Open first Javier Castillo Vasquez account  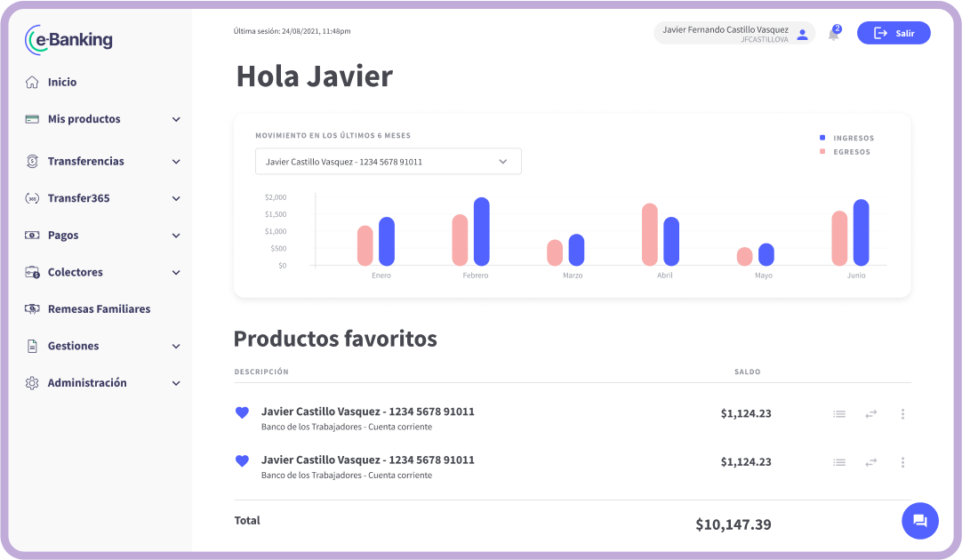click(367, 412)
